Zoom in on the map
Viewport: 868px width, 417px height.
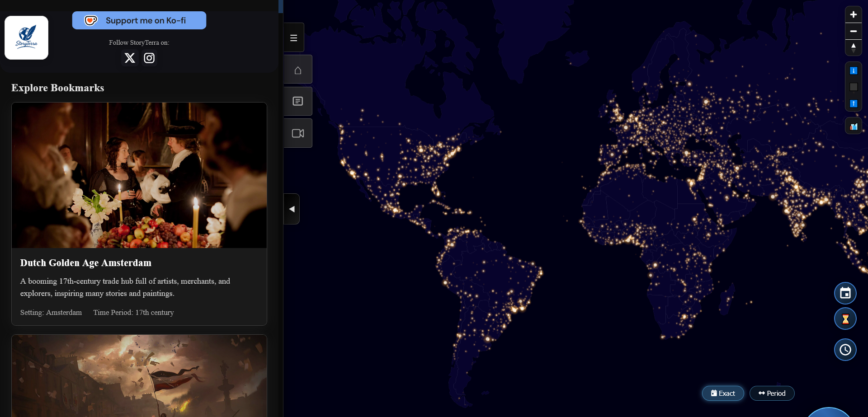853,14
